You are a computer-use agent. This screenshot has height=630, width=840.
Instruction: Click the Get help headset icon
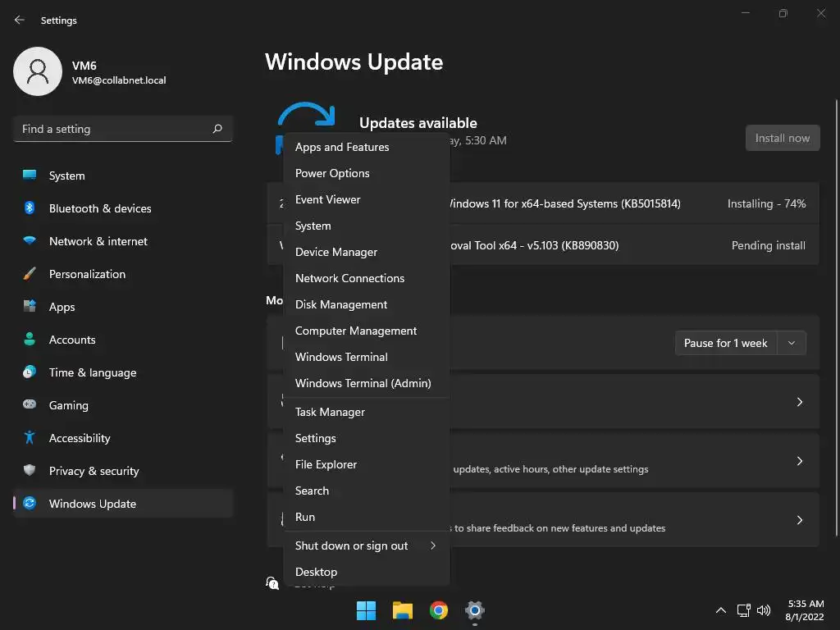pyautogui.click(x=272, y=583)
